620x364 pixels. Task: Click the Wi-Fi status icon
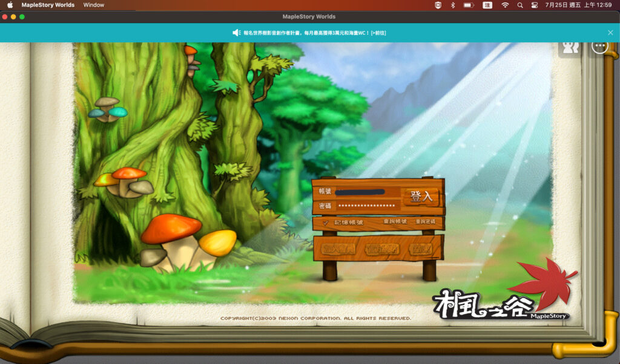click(505, 5)
